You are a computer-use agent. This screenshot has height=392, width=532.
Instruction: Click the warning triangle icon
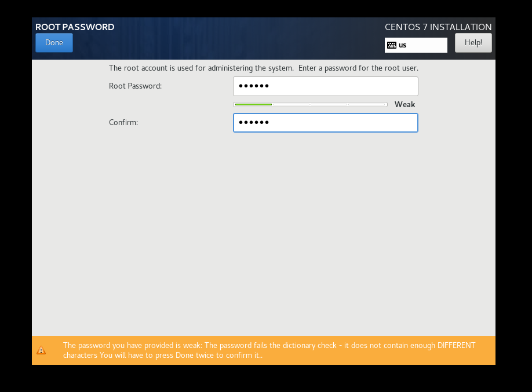(41, 350)
